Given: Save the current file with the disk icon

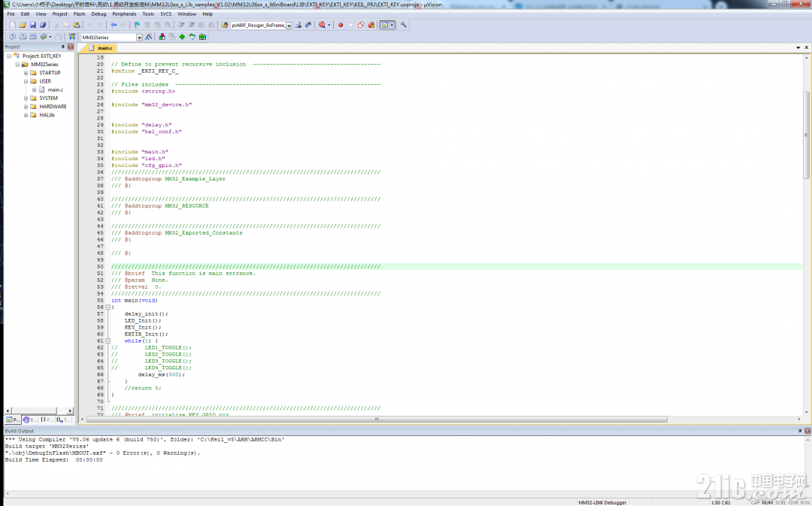Looking at the screenshot, I should (x=32, y=25).
